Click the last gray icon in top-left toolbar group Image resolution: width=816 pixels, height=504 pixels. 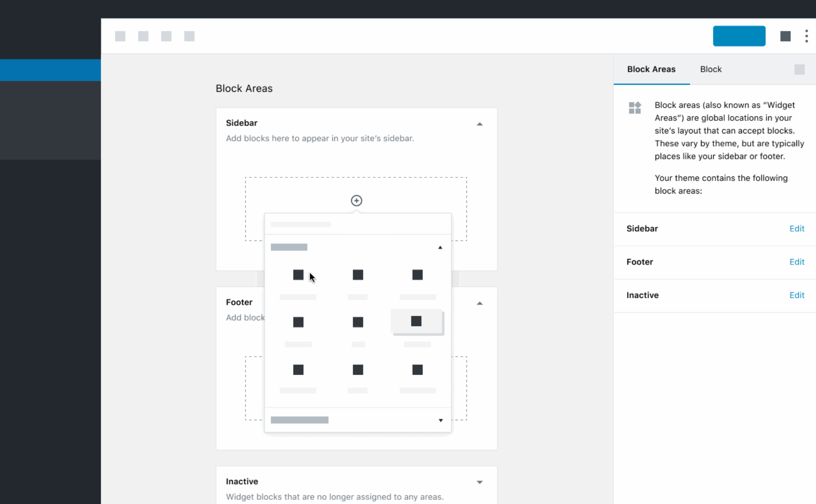(x=189, y=36)
